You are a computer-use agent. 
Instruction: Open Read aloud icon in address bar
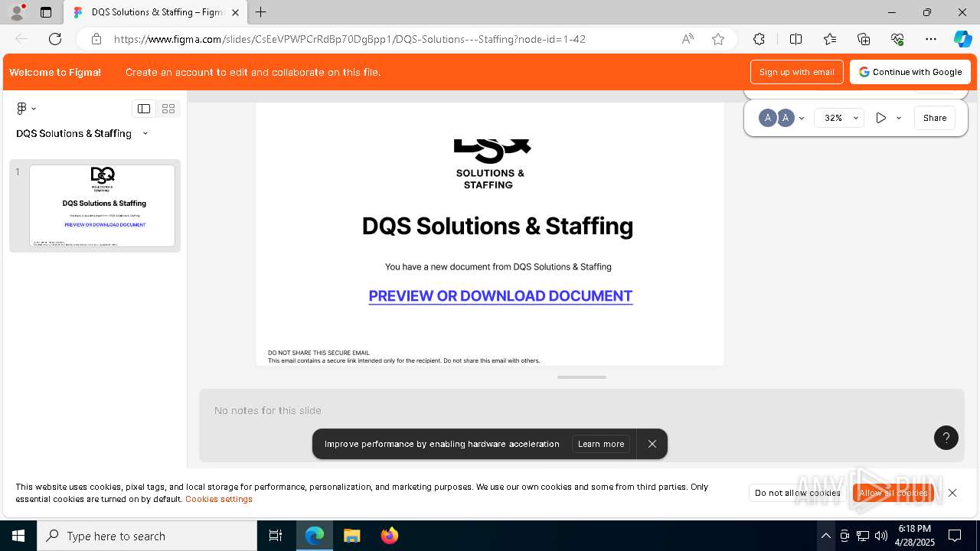[x=688, y=39]
